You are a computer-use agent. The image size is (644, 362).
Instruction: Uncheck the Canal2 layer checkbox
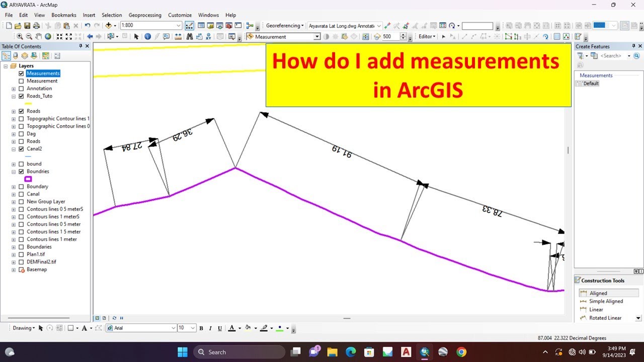(21, 149)
